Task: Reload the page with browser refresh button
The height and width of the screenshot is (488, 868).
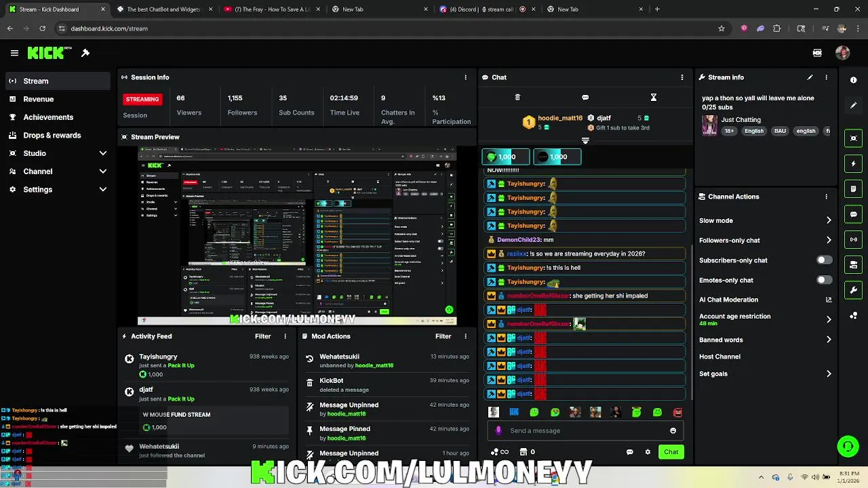Action: 42,28
